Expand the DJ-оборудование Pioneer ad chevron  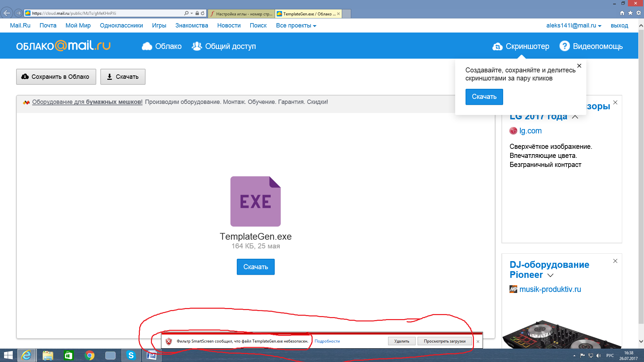550,275
